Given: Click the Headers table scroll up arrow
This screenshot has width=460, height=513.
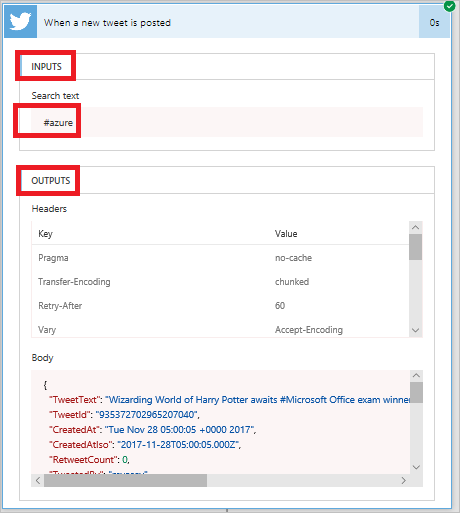Looking at the screenshot, I should [x=416, y=227].
